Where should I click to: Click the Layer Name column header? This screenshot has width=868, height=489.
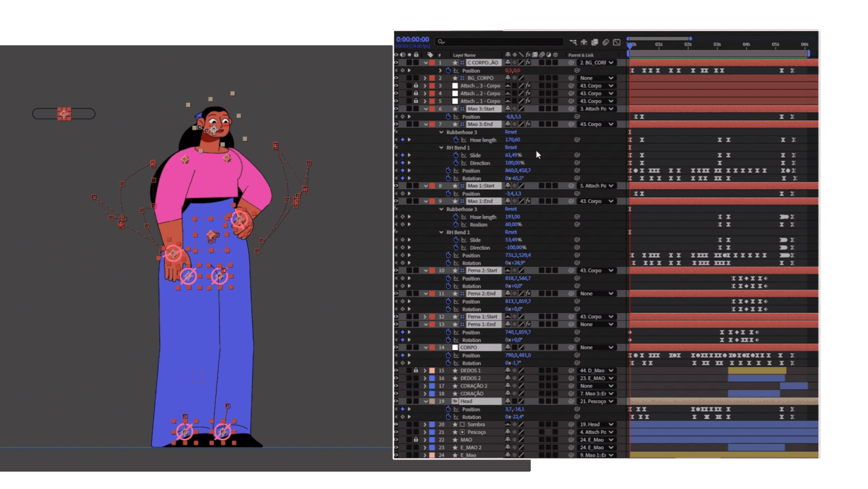[x=464, y=55]
